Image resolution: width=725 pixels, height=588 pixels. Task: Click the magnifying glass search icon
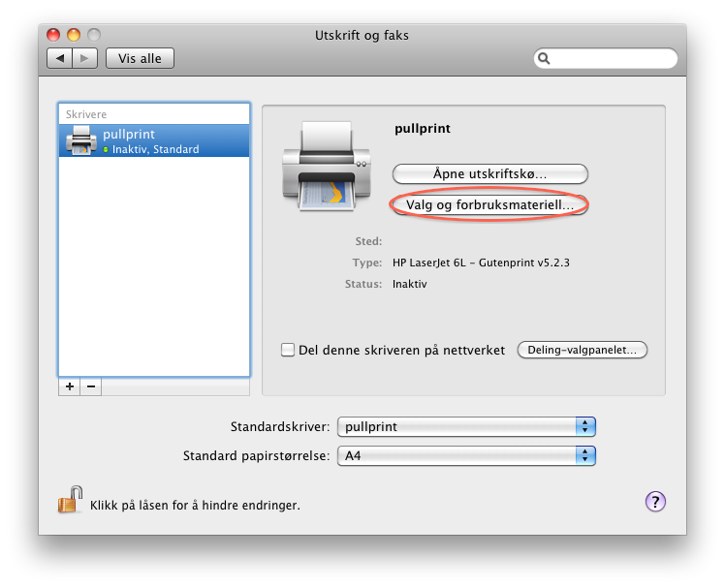(545, 59)
